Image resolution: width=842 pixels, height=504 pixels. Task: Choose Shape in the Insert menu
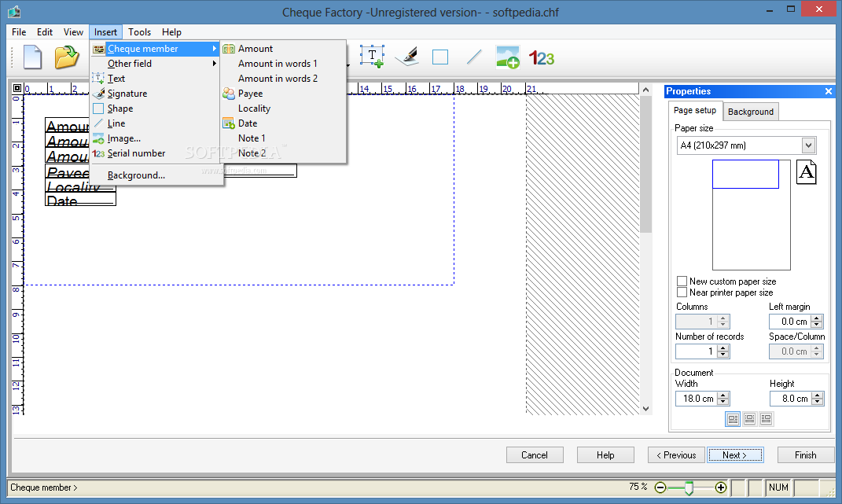point(156,109)
